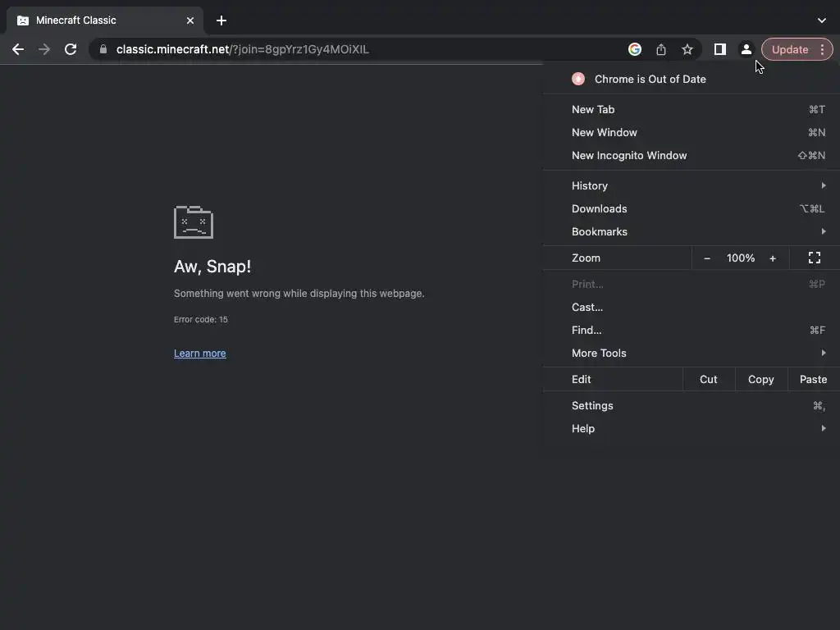
Task: Select Find... menu item
Action: tap(692, 330)
